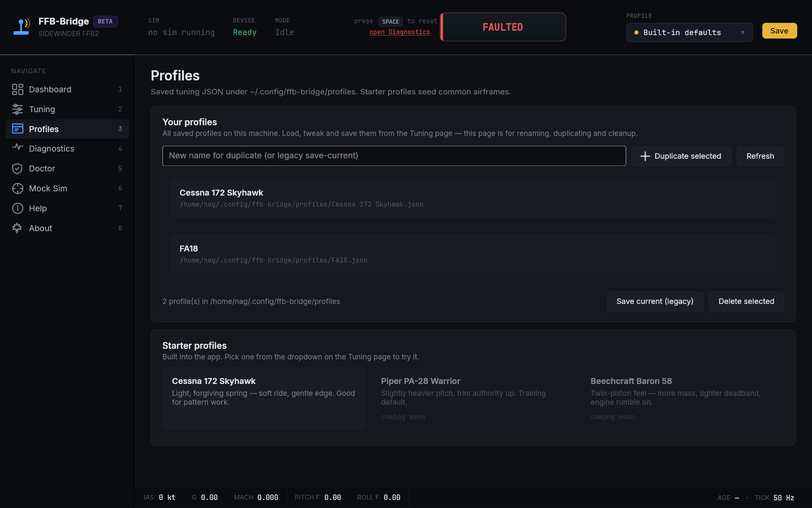This screenshot has height=508, width=812.
Task: Click the Tuning sliders icon
Action: pos(17,109)
